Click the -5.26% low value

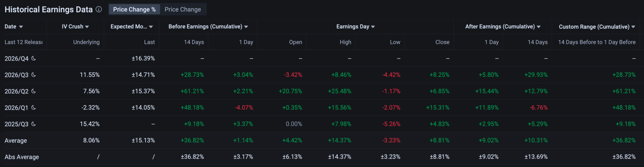pyautogui.click(x=391, y=124)
